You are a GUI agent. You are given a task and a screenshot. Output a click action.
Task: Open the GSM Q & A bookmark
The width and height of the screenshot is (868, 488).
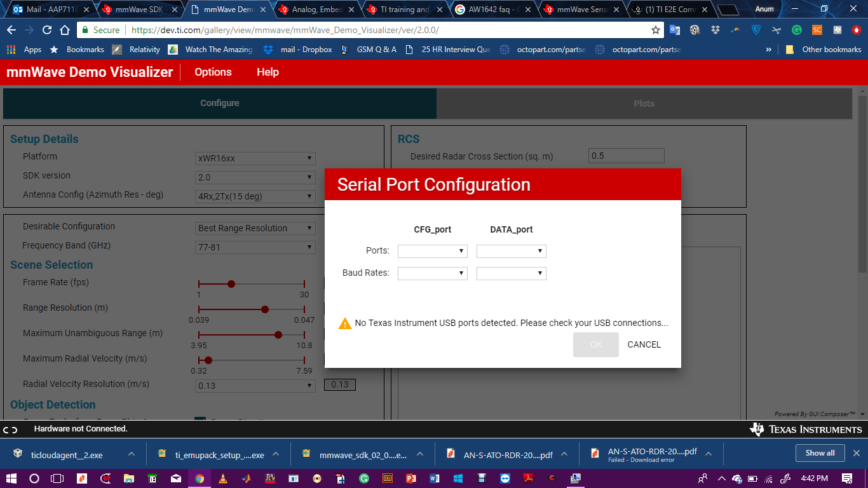click(x=368, y=50)
